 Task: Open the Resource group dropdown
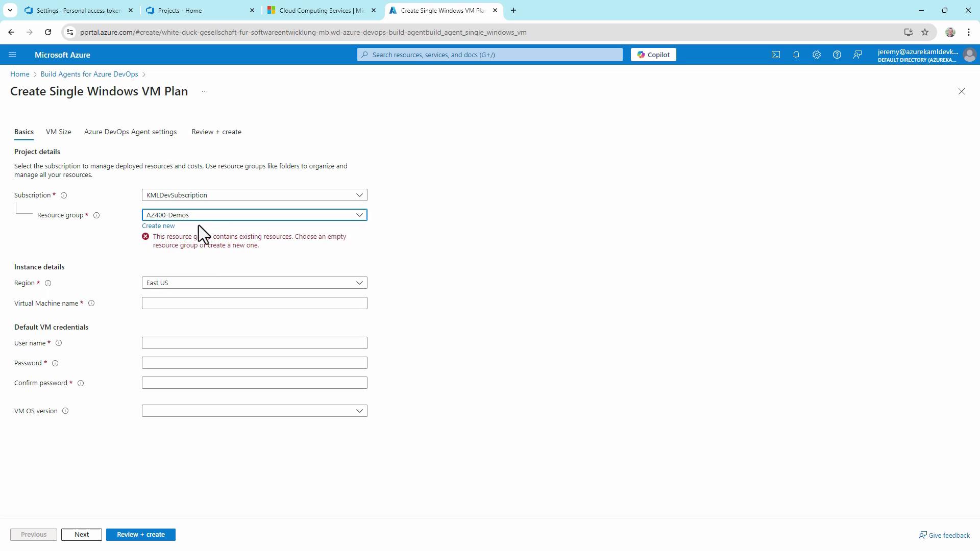pos(254,215)
